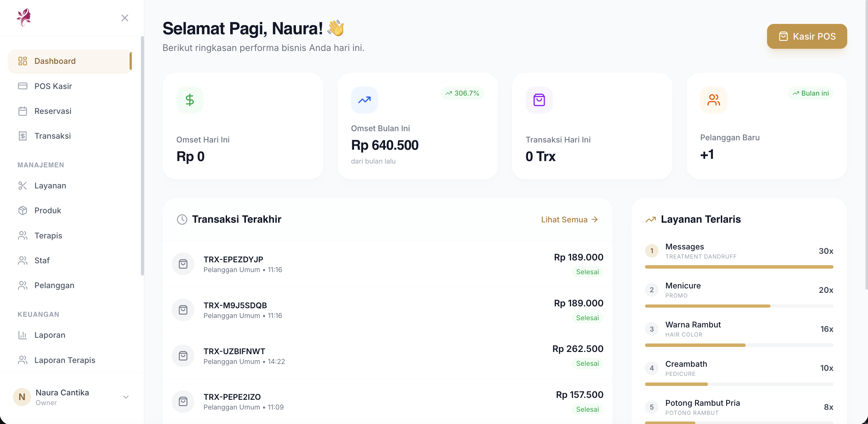The width and height of the screenshot is (868, 424).
Task: Click the Messages service progress bar
Action: pos(739,267)
